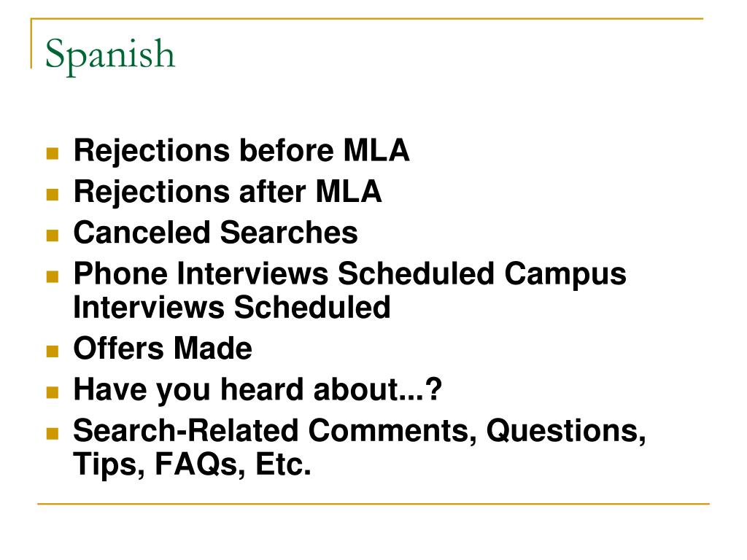Click Search-Related Comments, Questions, text
The width and height of the screenshot is (747, 560).
pos(360,431)
